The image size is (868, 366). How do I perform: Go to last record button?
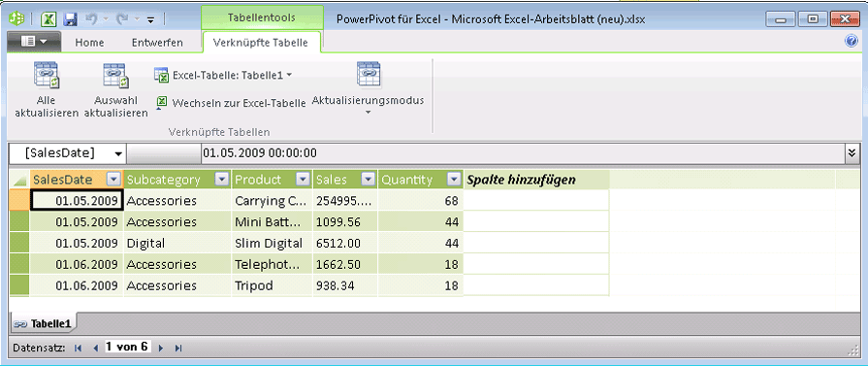point(178,348)
